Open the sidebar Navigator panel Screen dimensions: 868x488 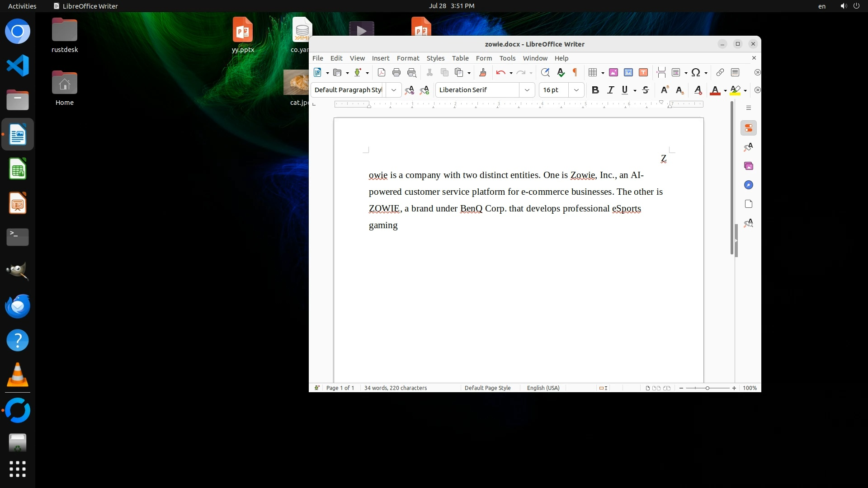pyautogui.click(x=749, y=185)
